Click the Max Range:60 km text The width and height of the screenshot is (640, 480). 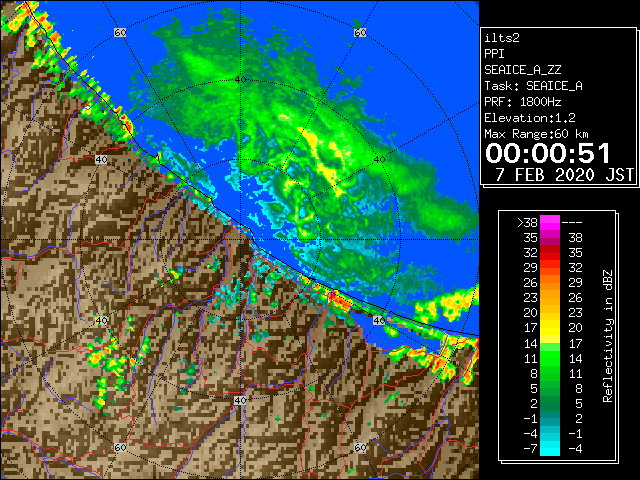(x=536, y=134)
